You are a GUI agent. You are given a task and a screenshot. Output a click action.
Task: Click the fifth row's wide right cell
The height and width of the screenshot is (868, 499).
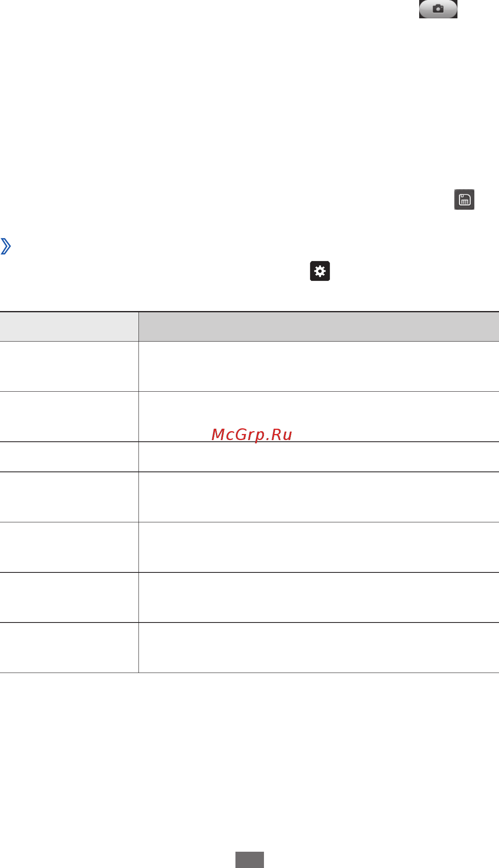point(319,547)
